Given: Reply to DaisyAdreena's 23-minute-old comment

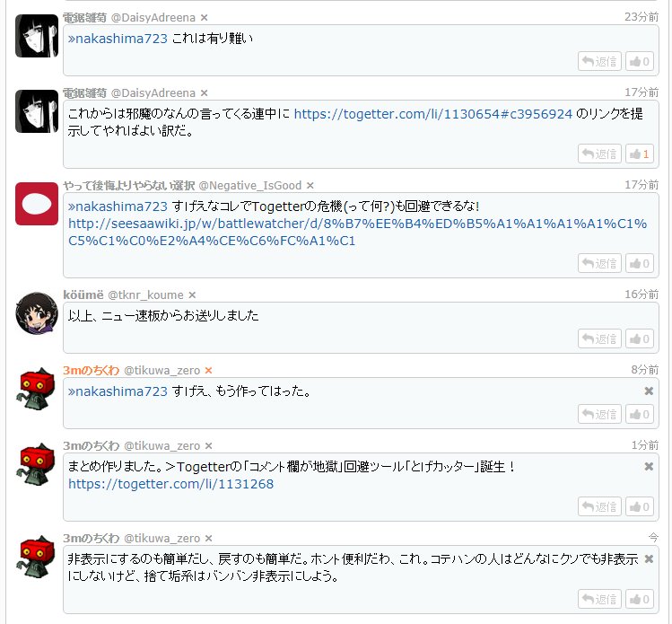Looking at the screenshot, I should click(x=599, y=62).
